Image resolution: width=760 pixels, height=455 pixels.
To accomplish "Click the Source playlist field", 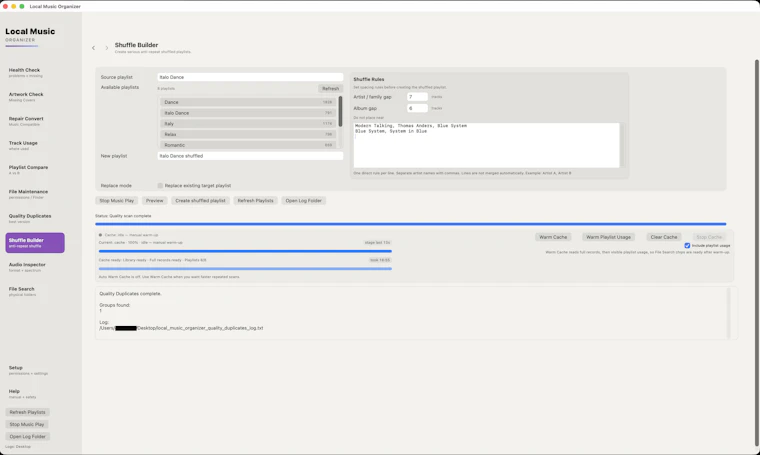I will pos(250,77).
